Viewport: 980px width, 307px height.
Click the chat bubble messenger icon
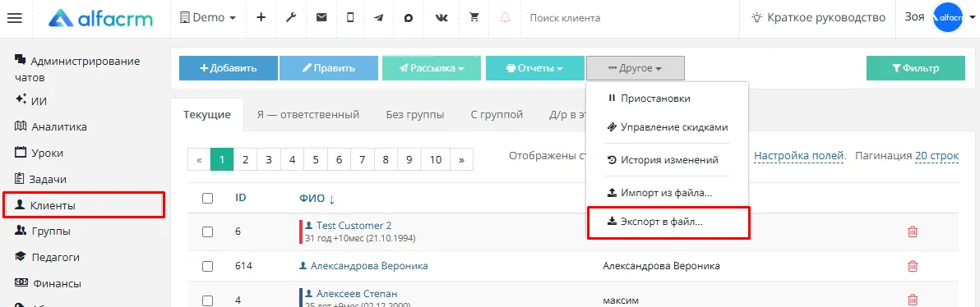(x=409, y=17)
